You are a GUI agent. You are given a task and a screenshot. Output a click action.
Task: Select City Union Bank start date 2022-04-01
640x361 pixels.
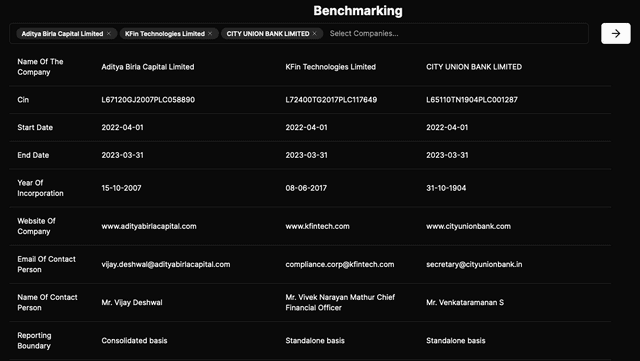pos(447,127)
